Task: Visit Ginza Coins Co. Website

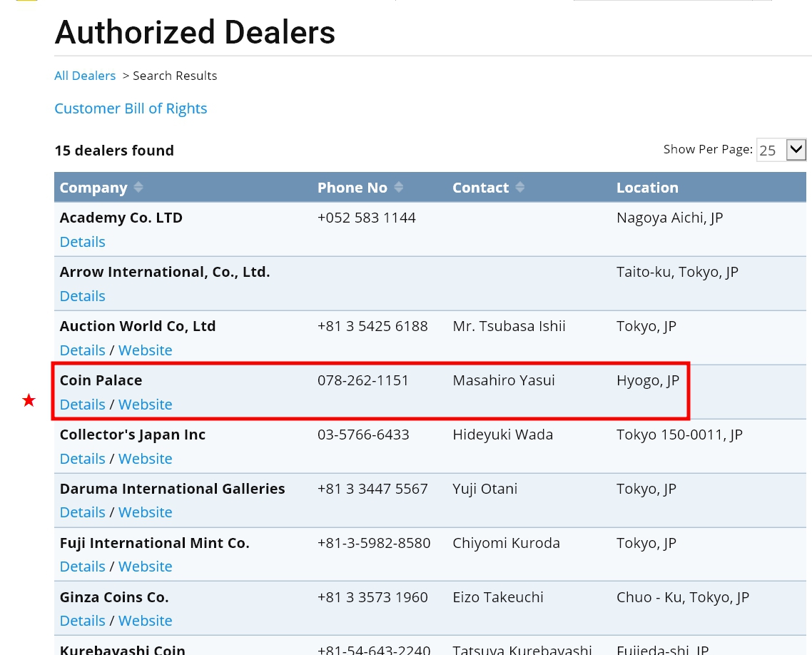Action: click(145, 621)
